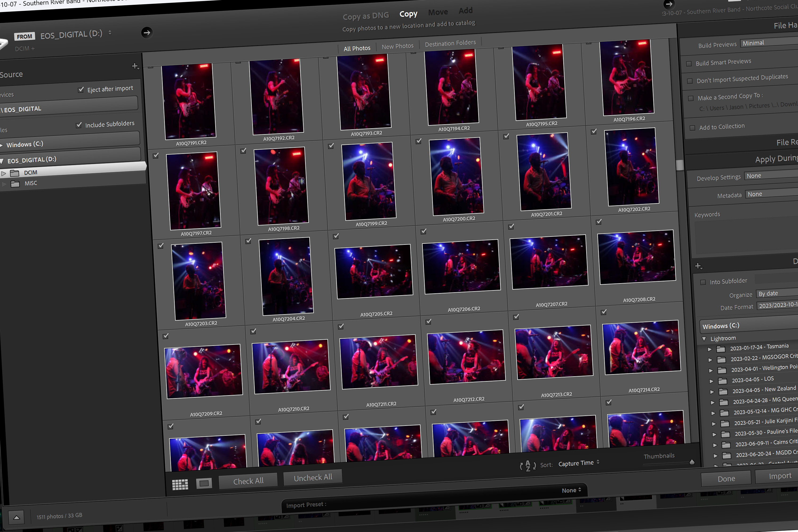Uncheck photo A10Q7214.CR2 checkbox
798x532 pixels.
604,312
